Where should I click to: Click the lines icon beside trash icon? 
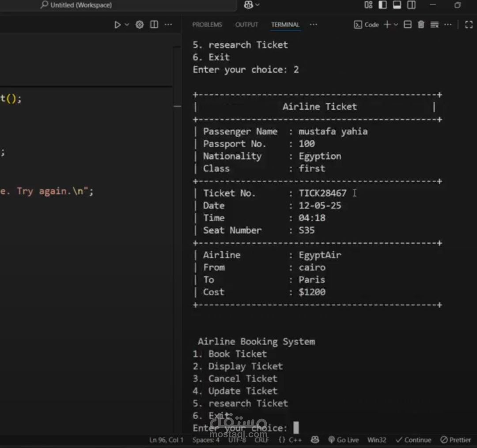click(x=435, y=25)
